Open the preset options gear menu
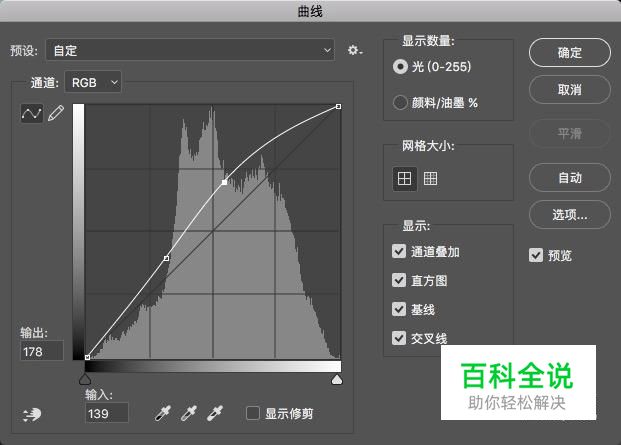621x445 pixels. [354, 50]
